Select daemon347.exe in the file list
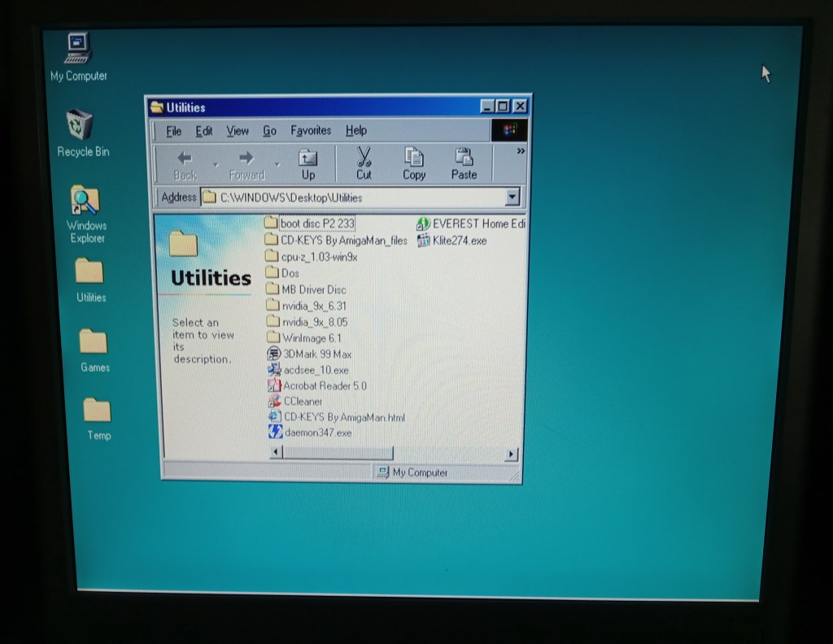This screenshot has width=833, height=644. [x=316, y=433]
